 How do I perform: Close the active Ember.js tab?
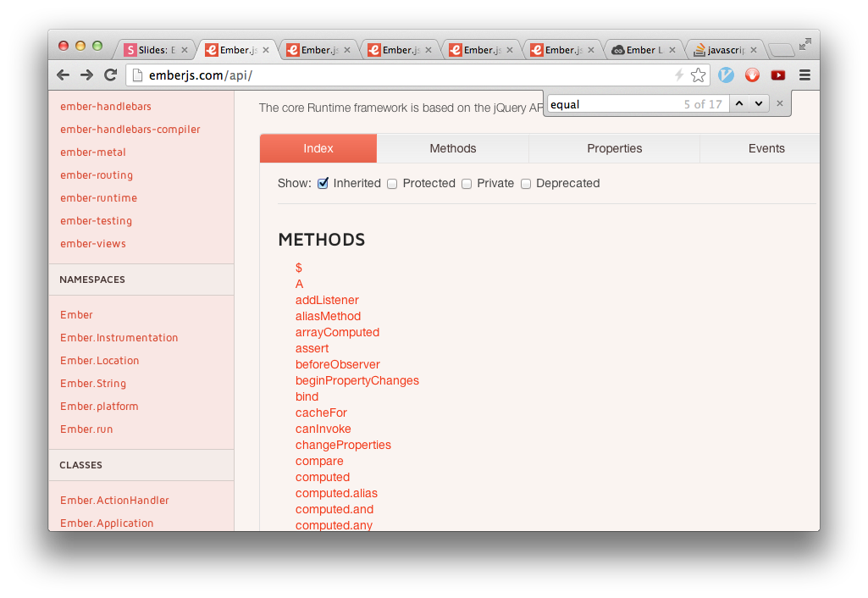[x=266, y=50]
